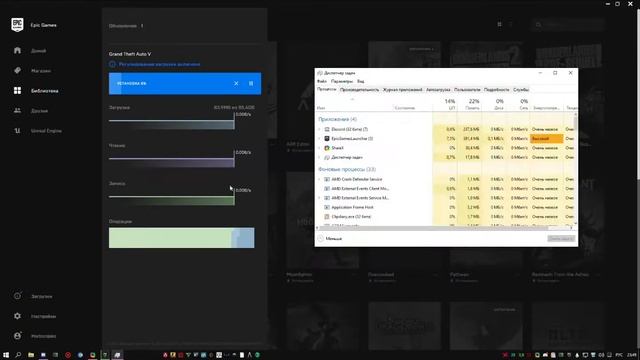
Task: Sort processes by Диск column header
Action: tap(495, 104)
